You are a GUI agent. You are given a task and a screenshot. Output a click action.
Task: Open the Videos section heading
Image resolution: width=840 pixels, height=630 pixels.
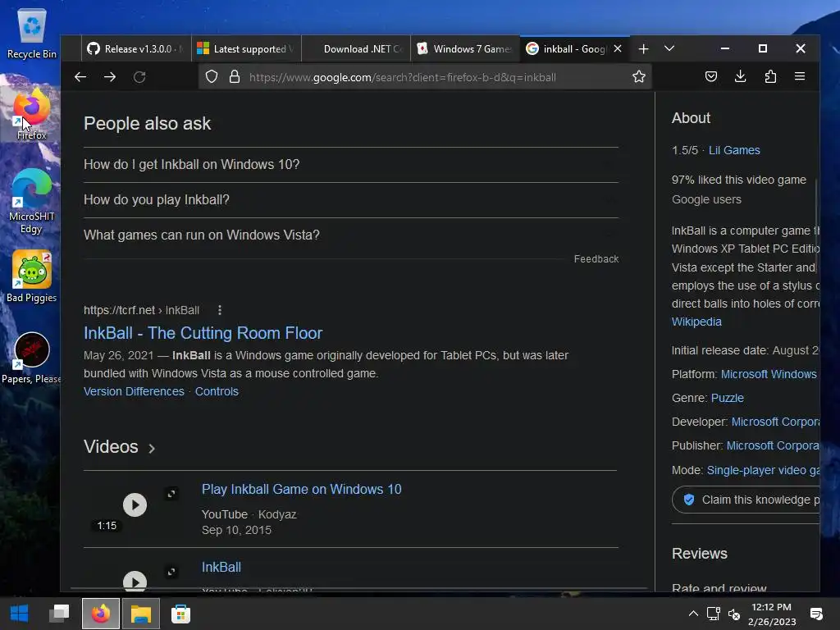[x=120, y=447]
